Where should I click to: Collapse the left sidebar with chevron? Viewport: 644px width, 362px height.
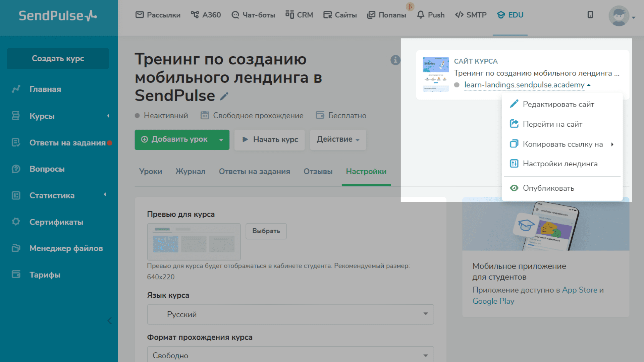(x=109, y=321)
